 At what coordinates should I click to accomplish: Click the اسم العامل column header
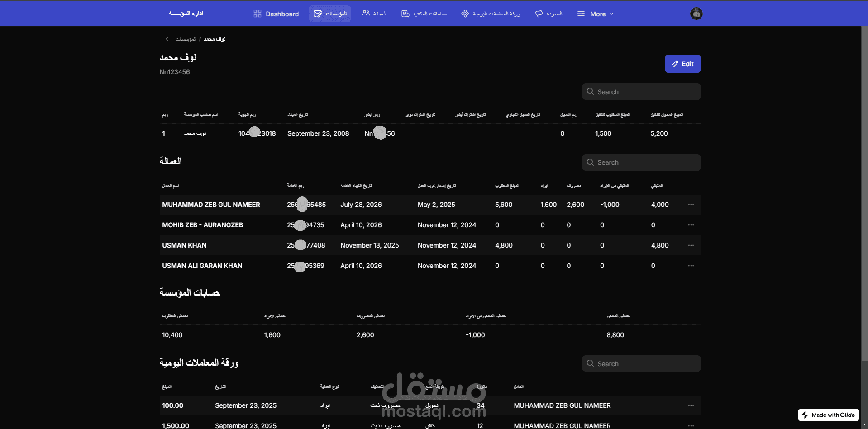[x=171, y=186]
